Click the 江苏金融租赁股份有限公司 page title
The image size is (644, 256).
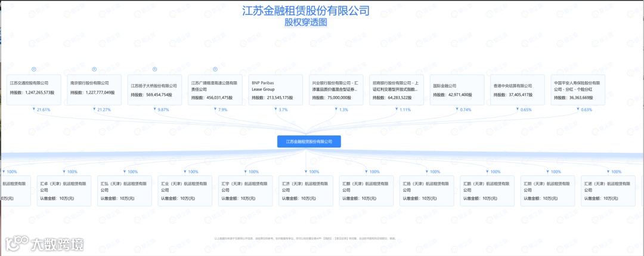click(305, 11)
